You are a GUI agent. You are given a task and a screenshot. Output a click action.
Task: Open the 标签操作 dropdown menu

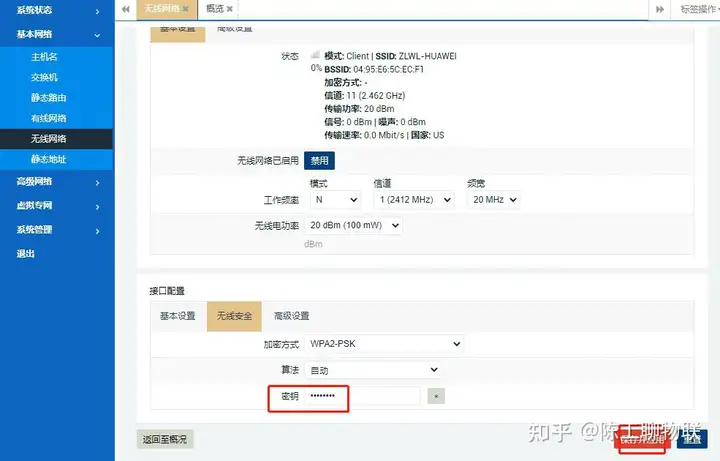[699, 9]
